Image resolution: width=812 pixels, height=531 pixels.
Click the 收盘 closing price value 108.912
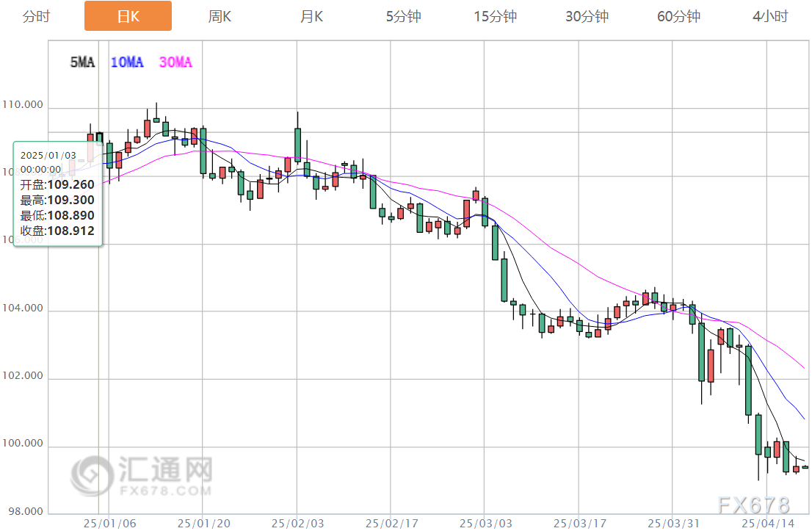(70, 231)
